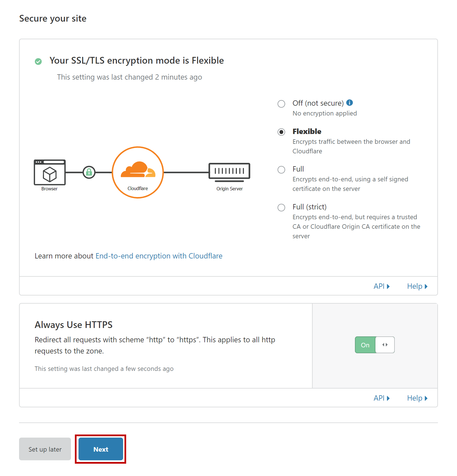Image resolution: width=457 pixels, height=476 pixels.
Task: Open End-to-end encryption with Cloudflare link
Action: 159,256
